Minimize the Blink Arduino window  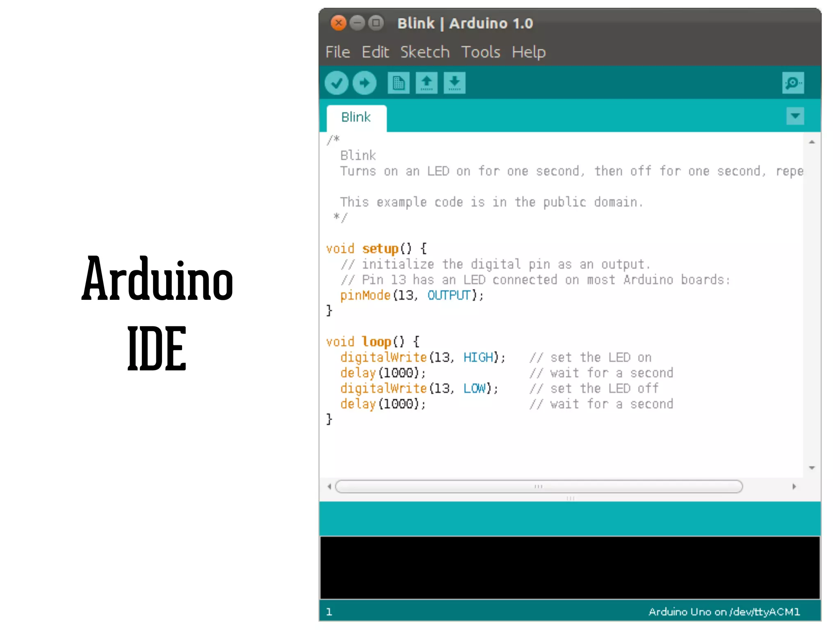pyautogui.click(x=357, y=23)
